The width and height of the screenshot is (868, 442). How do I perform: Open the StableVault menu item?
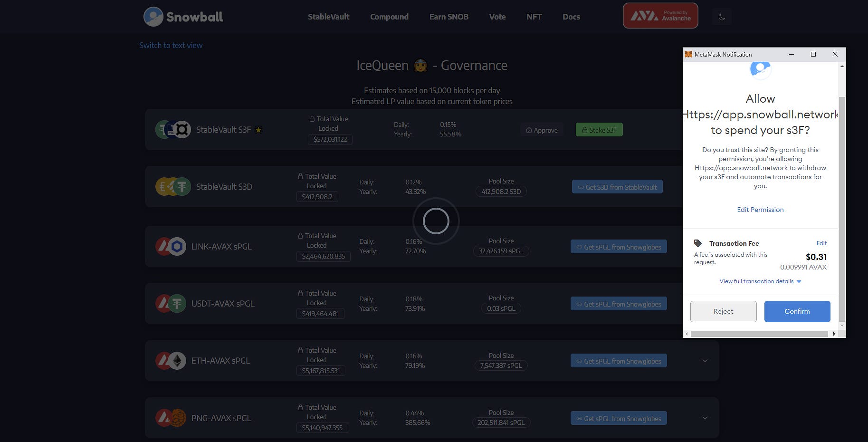(329, 17)
